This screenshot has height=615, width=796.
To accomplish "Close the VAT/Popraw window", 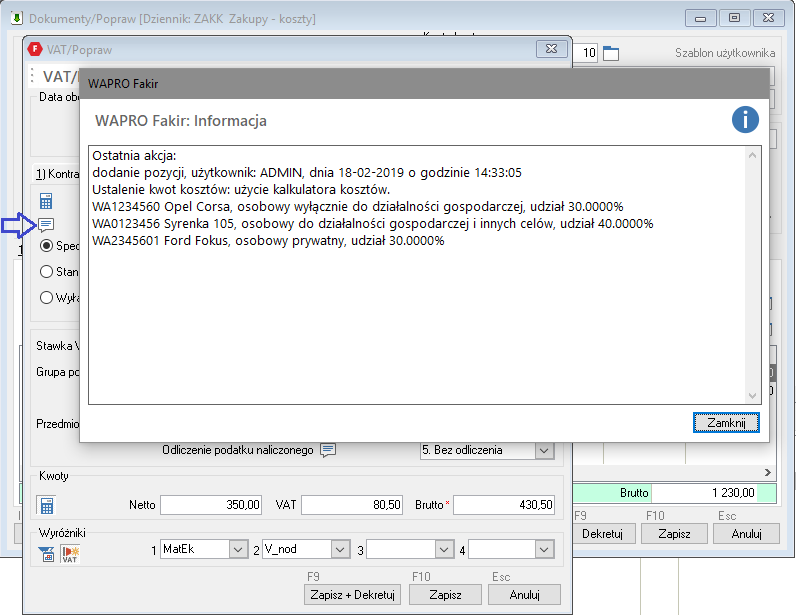I will [552, 49].
